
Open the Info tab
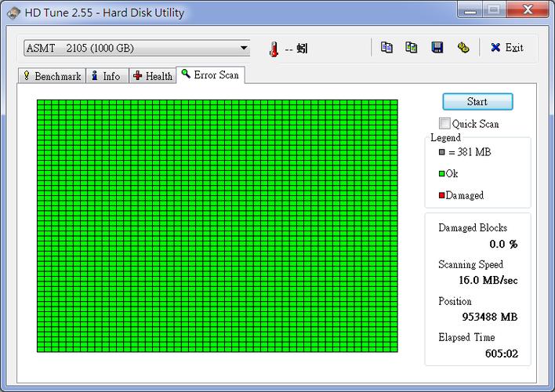click(105, 76)
